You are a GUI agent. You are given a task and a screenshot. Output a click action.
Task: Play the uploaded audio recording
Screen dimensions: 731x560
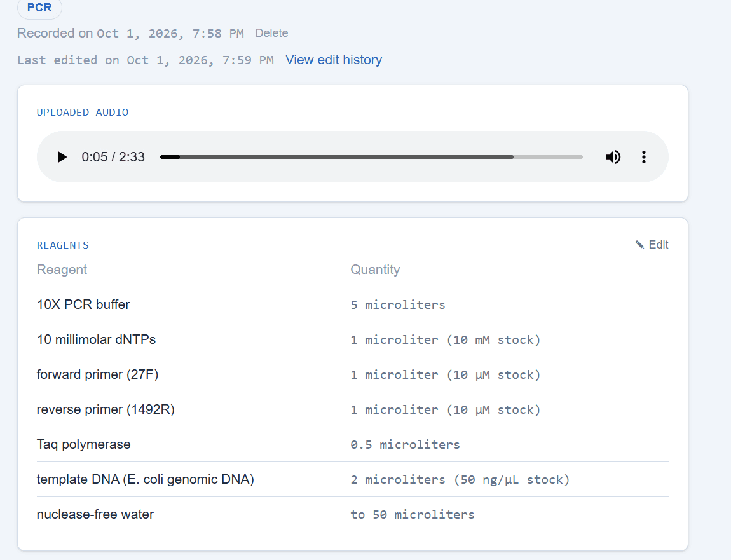(x=62, y=157)
